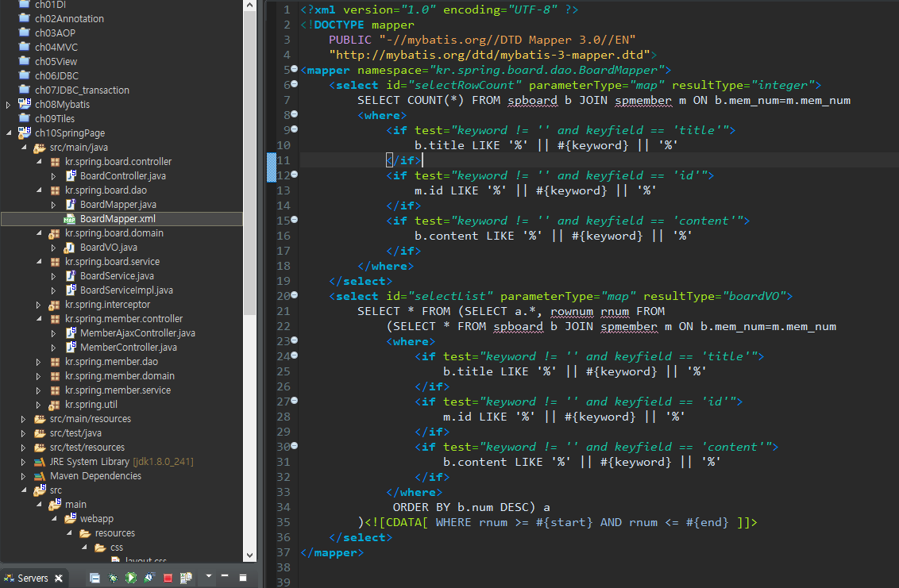This screenshot has height=588, width=899.
Task: Expand src/main/resources folder
Action: [24, 420]
